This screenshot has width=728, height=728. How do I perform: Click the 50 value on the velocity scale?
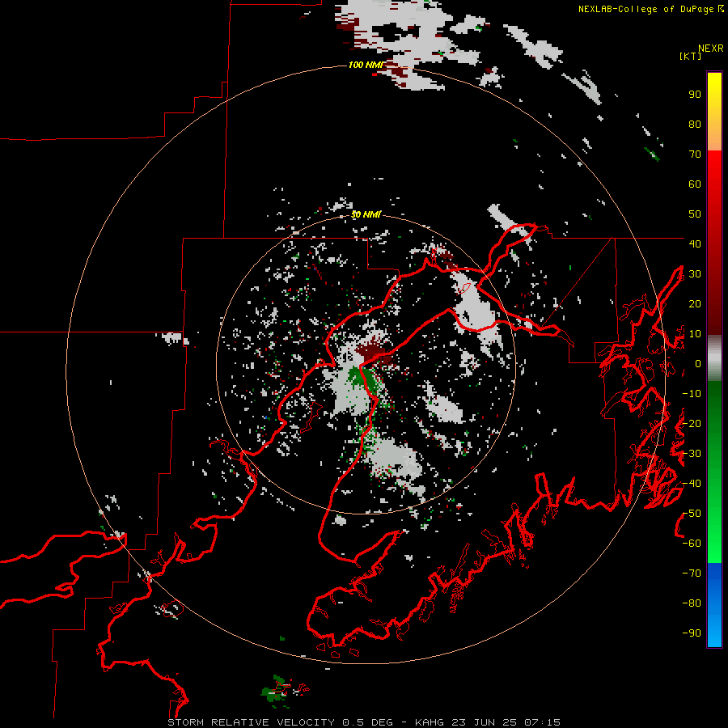[x=695, y=214]
